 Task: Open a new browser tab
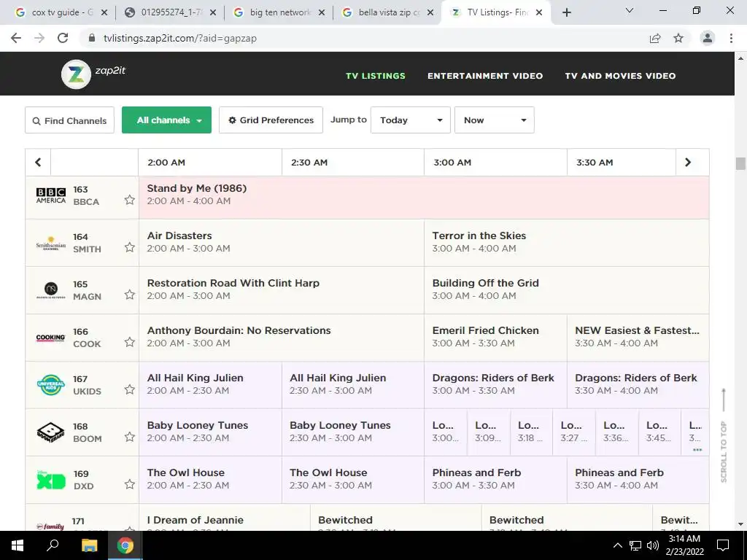point(566,12)
